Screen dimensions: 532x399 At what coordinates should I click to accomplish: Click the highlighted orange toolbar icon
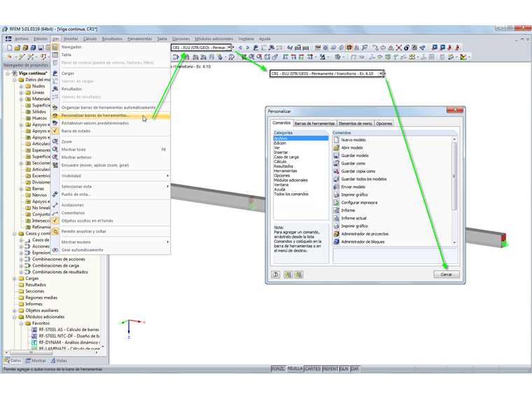pyautogui.click(x=349, y=48)
